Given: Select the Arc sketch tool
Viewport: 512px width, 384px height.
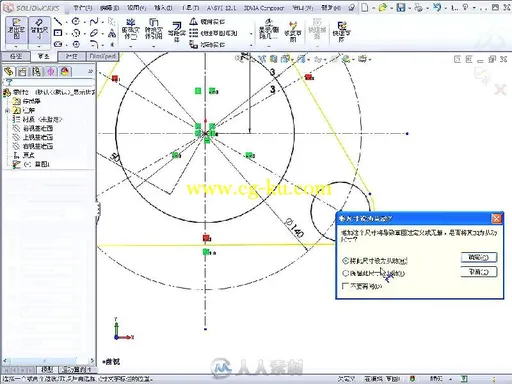Looking at the screenshot, I should [76, 33].
